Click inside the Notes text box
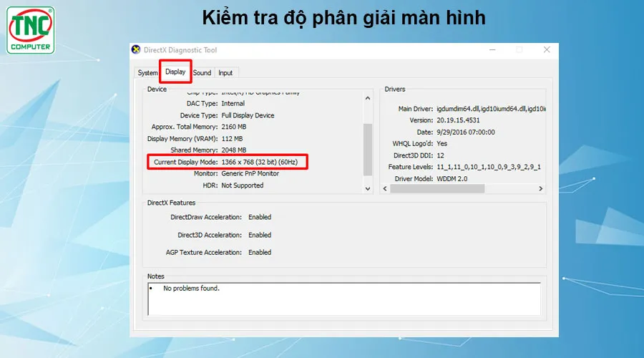644x358 pixels. tap(344, 299)
